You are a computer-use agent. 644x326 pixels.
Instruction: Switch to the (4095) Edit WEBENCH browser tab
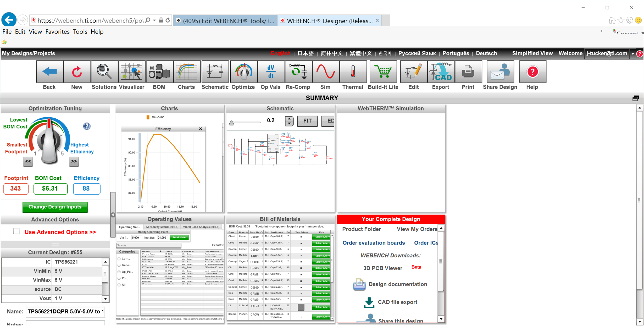225,21
